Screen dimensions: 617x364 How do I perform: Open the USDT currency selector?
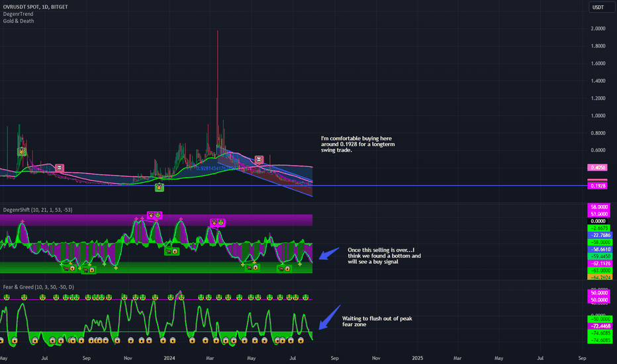601,7
